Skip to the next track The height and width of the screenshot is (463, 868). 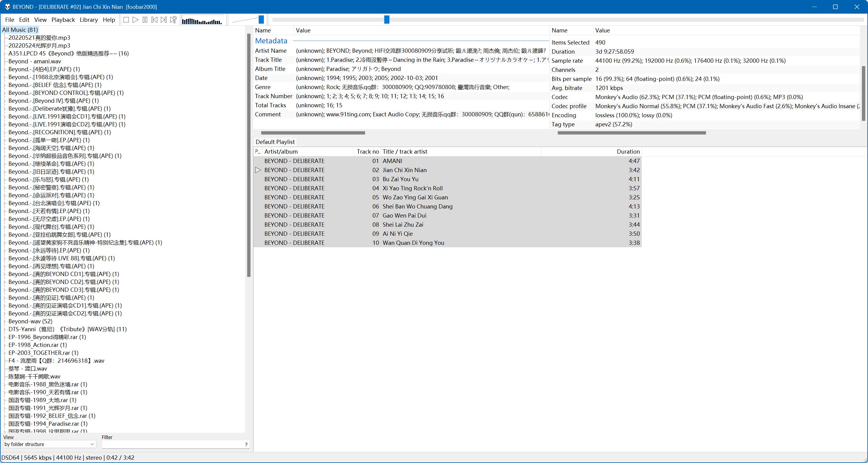pos(164,20)
